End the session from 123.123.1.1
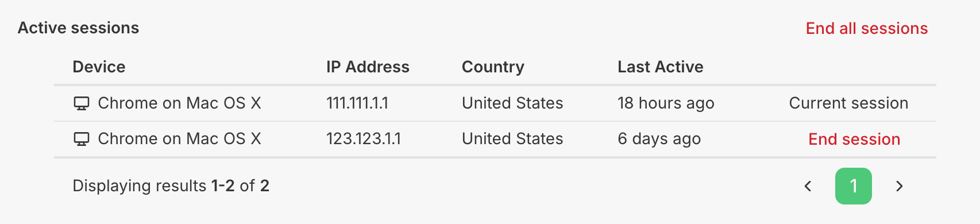The width and height of the screenshot is (980, 224). (854, 139)
